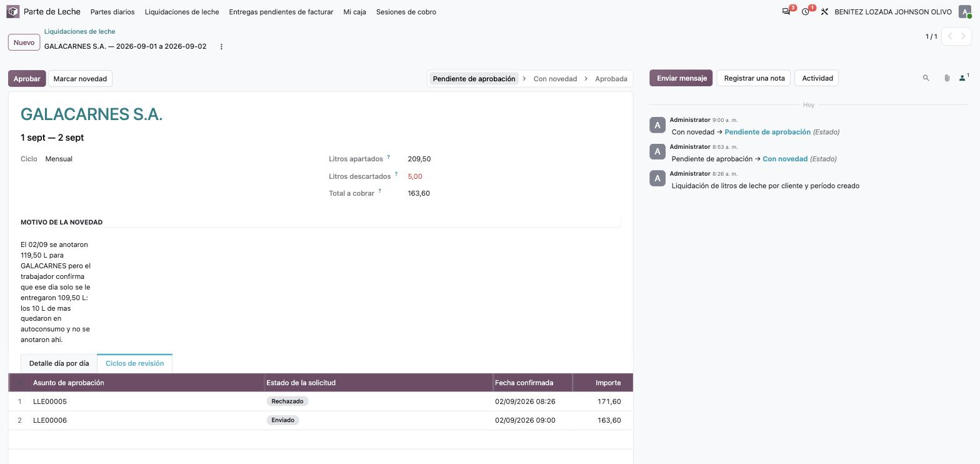Open Liquidaciones de leche menu

tap(182, 12)
